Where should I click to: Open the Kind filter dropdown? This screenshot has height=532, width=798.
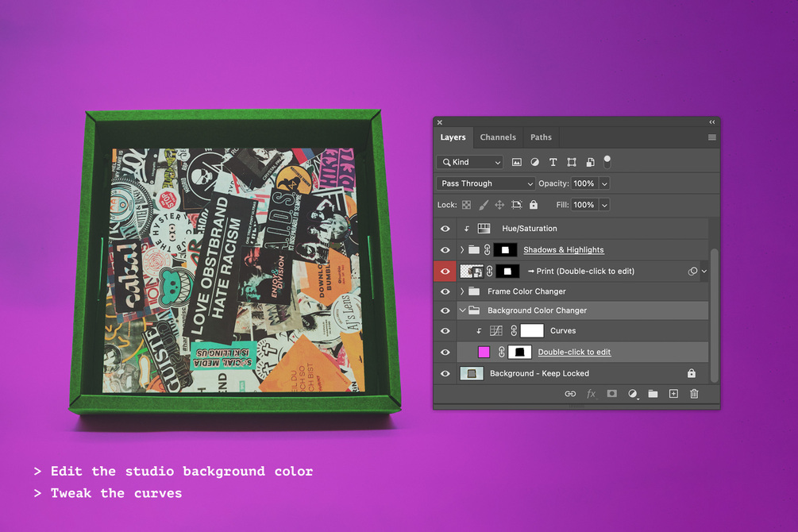470,162
